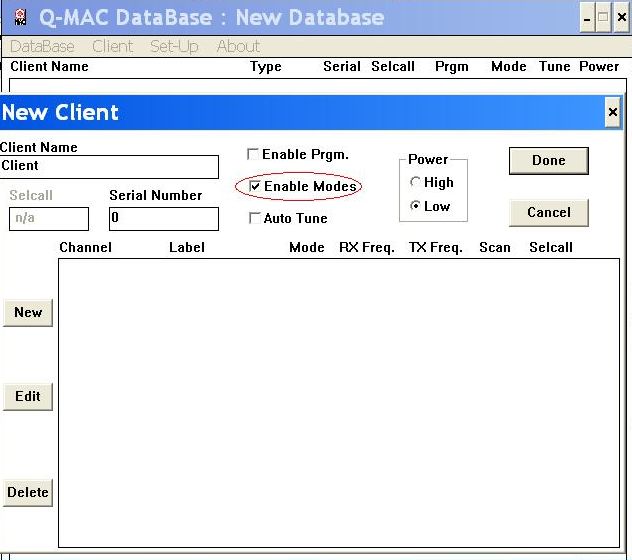
Task: Click the Serial column header in main window
Action: 342,66
